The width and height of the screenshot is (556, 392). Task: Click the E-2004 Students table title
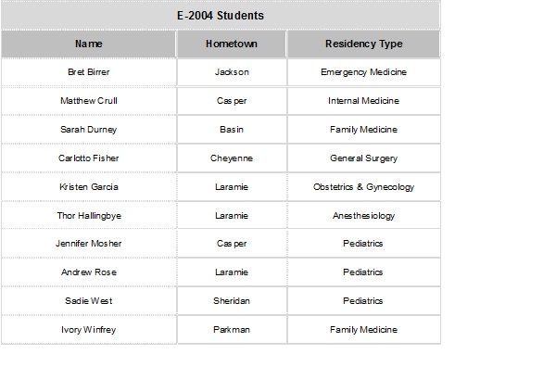[x=221, y=16]
